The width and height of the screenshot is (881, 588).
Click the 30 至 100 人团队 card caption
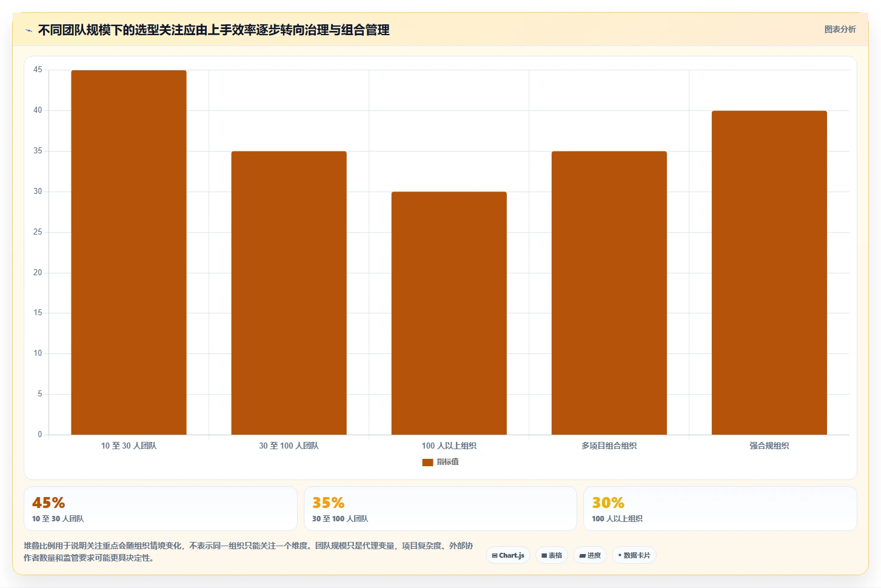click(x=340, y=519)
